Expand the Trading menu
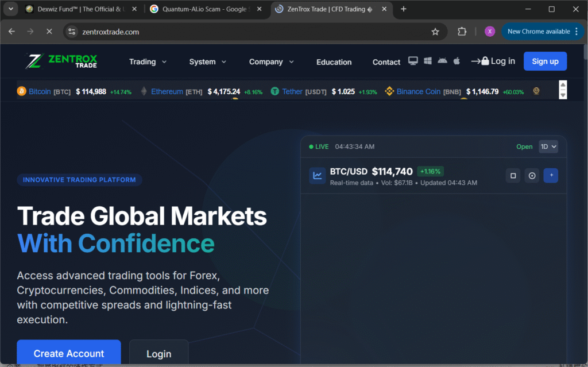This screenshot has width=588, height=367. [148, 61]
